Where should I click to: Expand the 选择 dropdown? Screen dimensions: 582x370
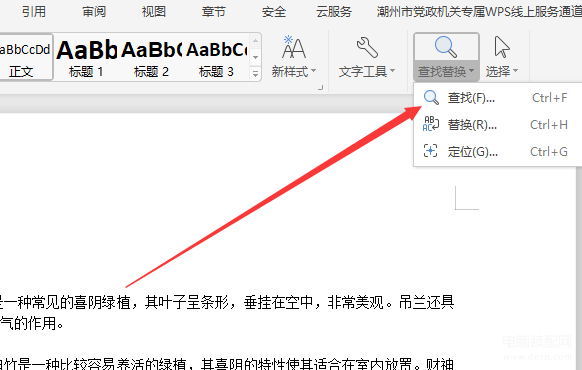pyautogui.click(x=515, y=71)
